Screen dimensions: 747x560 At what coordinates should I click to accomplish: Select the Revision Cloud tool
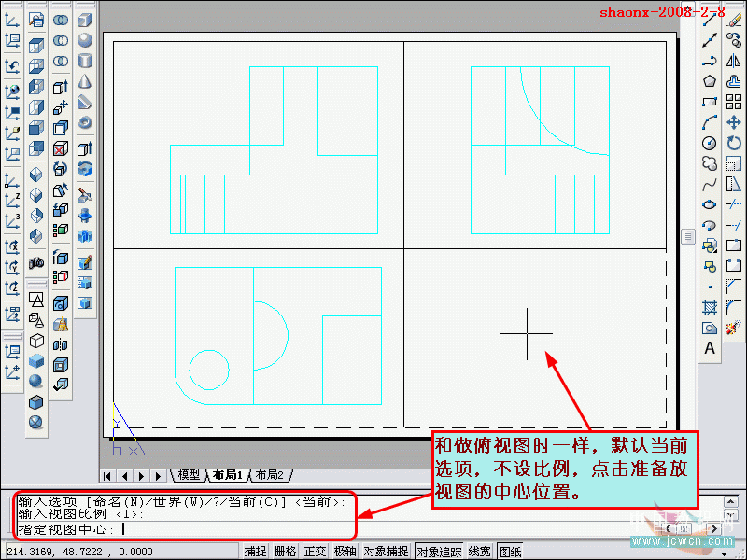pyautogui.click(x=710, y=163)
